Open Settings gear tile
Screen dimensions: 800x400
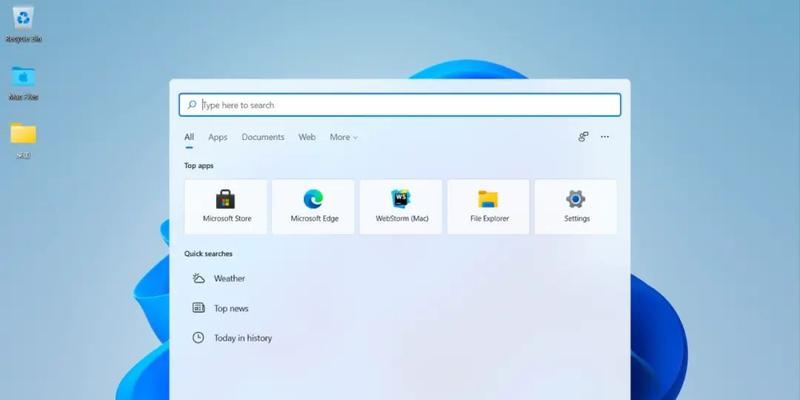click(576, 207)
